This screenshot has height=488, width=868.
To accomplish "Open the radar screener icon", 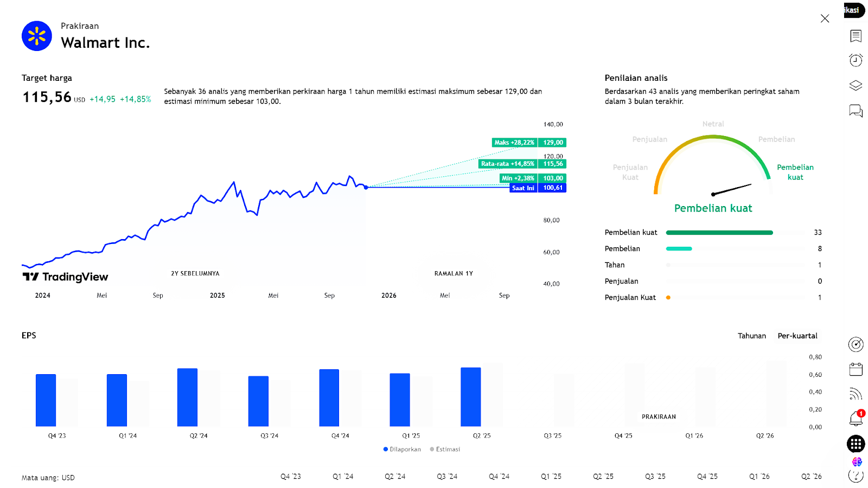I will coord(856,344).
